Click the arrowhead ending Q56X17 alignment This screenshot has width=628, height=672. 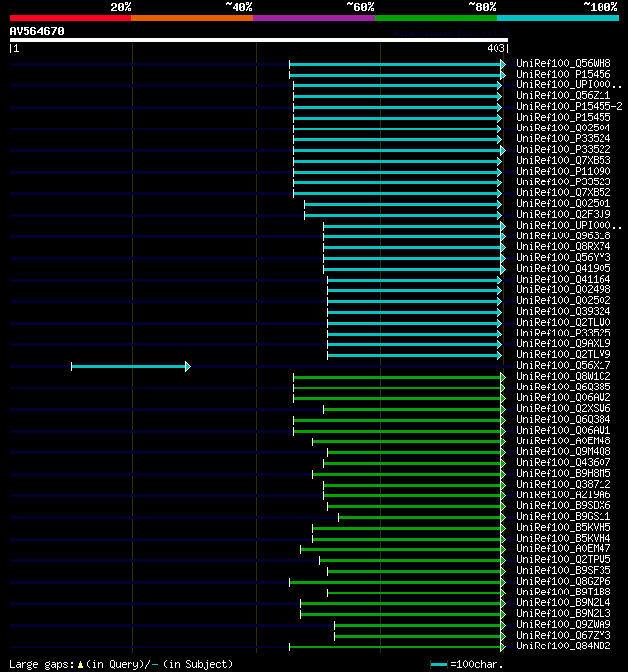(188, 367)
